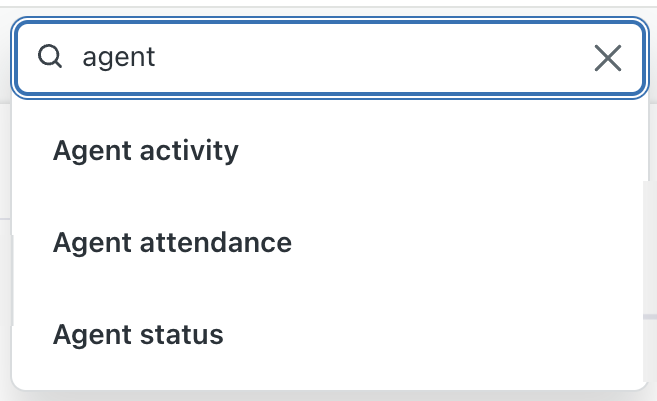
Task: Focus the search input field
Action: (330, 58)
